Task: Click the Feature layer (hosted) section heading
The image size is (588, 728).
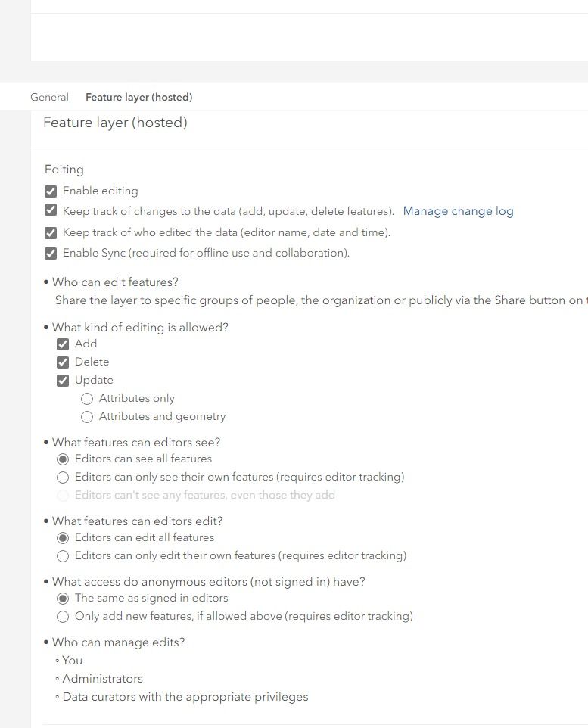Action: (115, 123)
